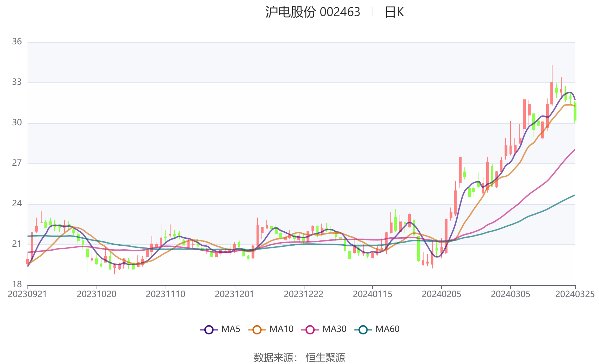Click the 20230921 date label on x-axis
This screenshot has width=599, height=364.
pos(27,294)
